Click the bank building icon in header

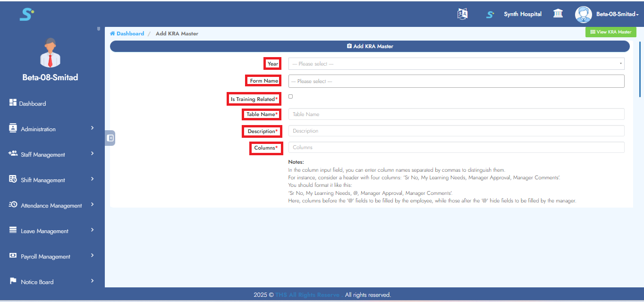[558, 14]
